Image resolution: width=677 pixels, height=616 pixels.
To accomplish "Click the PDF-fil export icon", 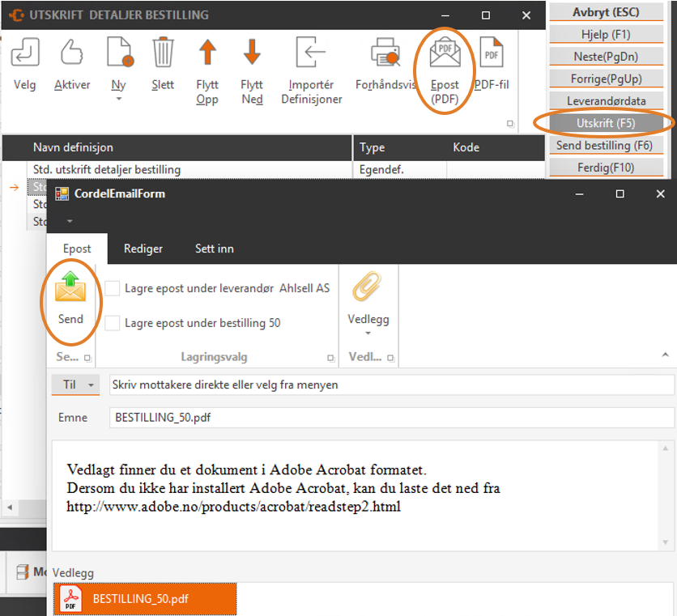I will point(491,54).
